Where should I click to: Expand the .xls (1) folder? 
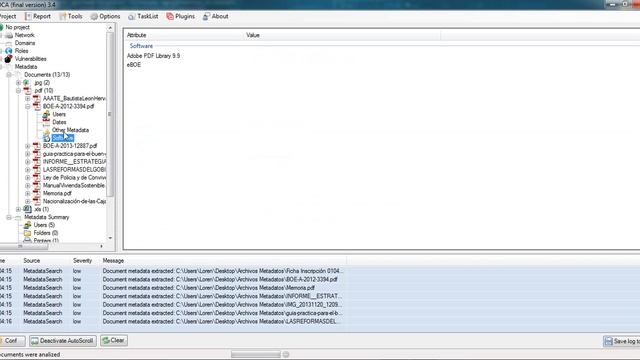[x=18, y=209]
